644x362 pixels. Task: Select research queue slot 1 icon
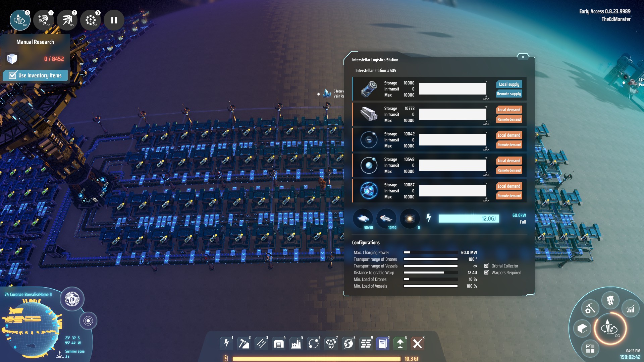point(43,20)
